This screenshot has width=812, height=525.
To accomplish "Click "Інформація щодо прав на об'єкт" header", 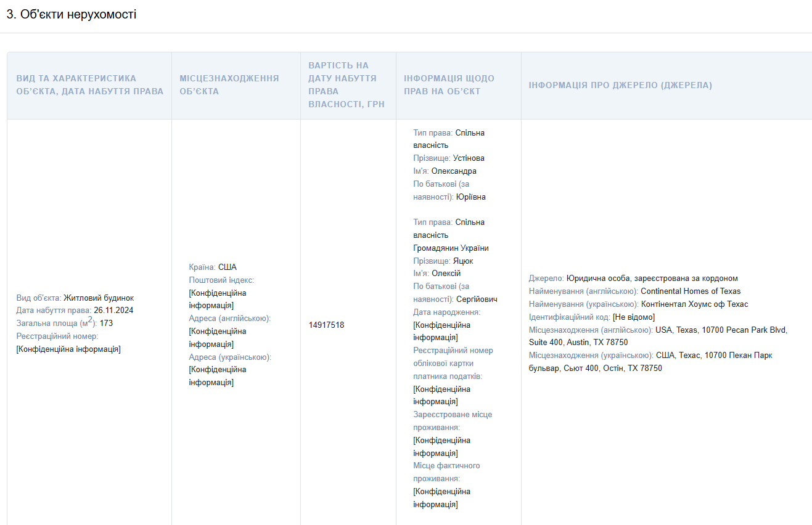I will 449,85.
